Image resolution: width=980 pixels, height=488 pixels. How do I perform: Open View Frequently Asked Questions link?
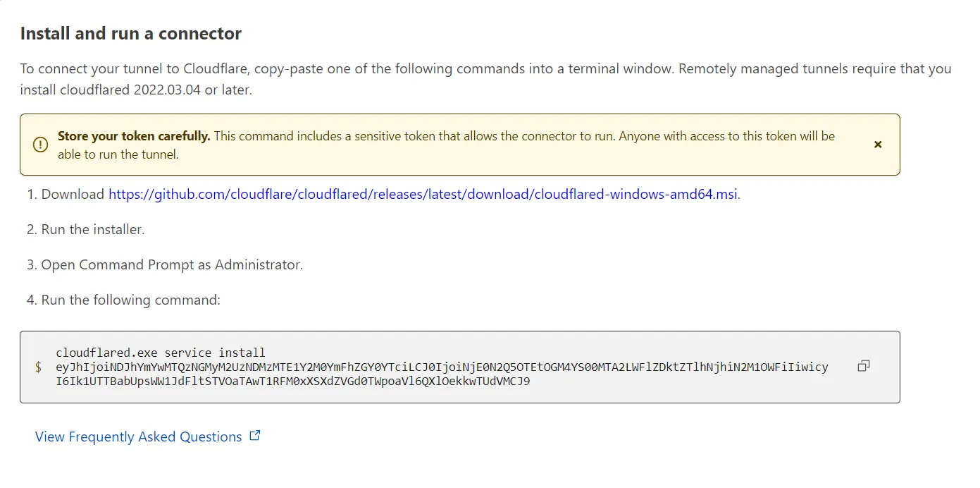[139, 437]
